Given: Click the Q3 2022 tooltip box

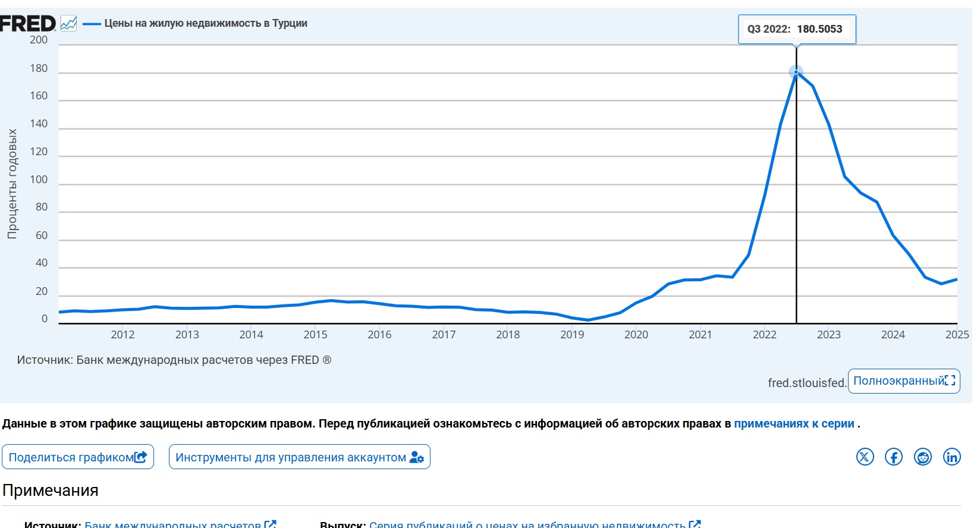Looking at the screenshot, I should (x=796, y=29).
